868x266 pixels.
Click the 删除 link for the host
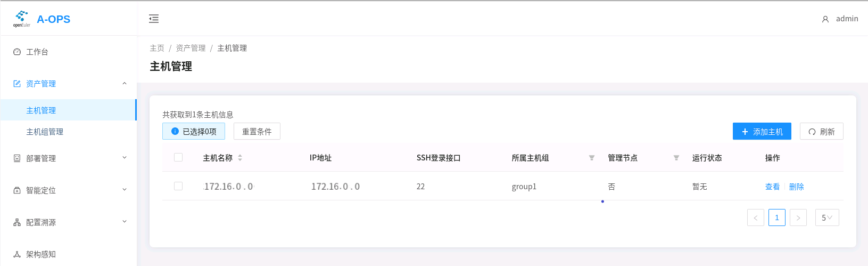click(797, 187)
